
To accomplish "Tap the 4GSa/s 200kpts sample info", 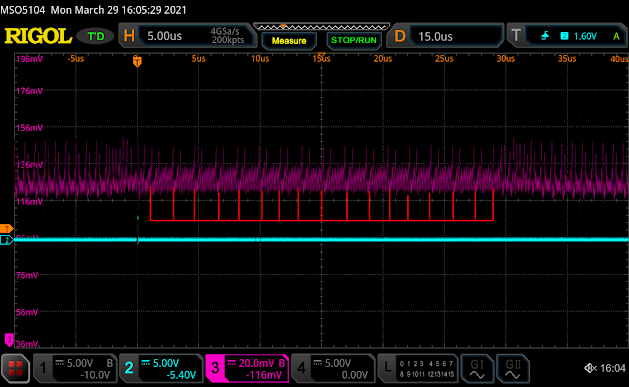I will [227, 36].
